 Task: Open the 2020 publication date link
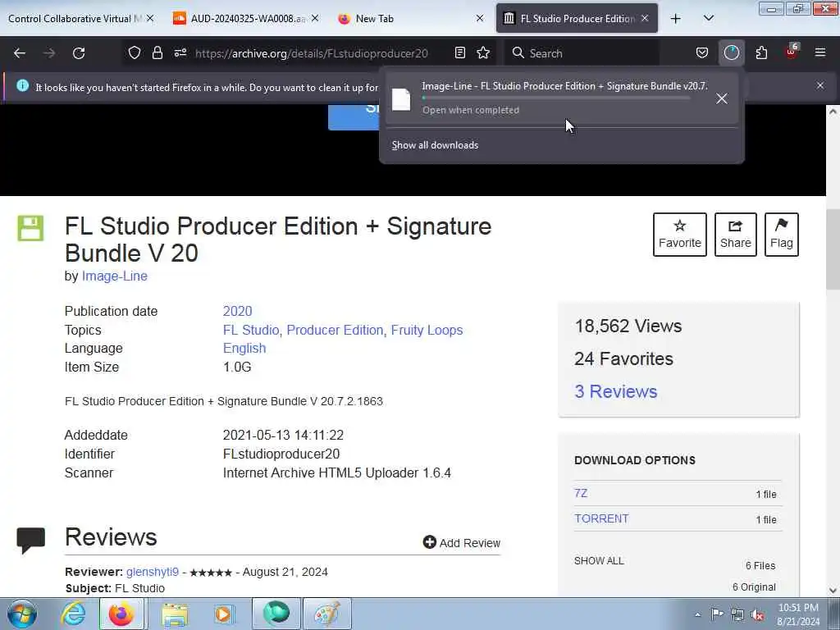[237, 311]
